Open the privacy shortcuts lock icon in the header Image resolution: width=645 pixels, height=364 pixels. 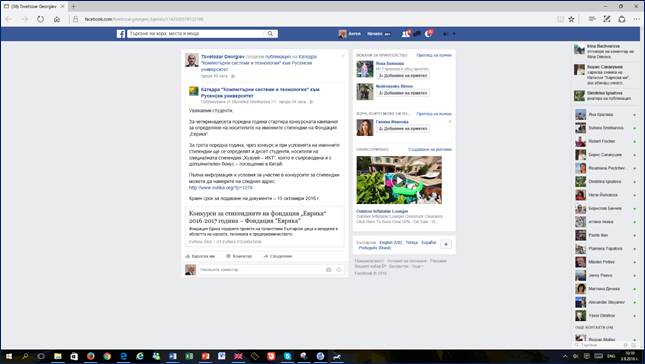(446, 34)
